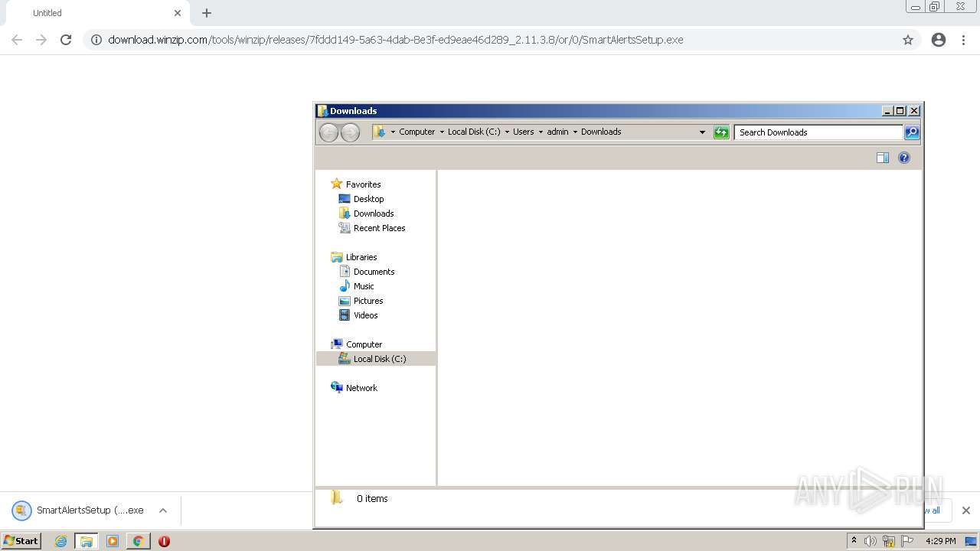
Task: Click Explorer forward navigation button
Action: [x=350, y=132]
